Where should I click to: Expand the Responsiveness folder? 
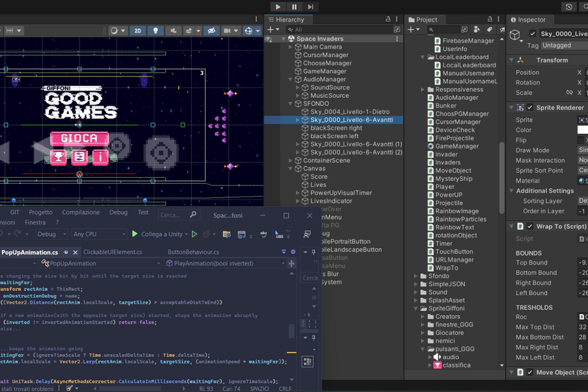pyautogui.click(x=423, y=89)
